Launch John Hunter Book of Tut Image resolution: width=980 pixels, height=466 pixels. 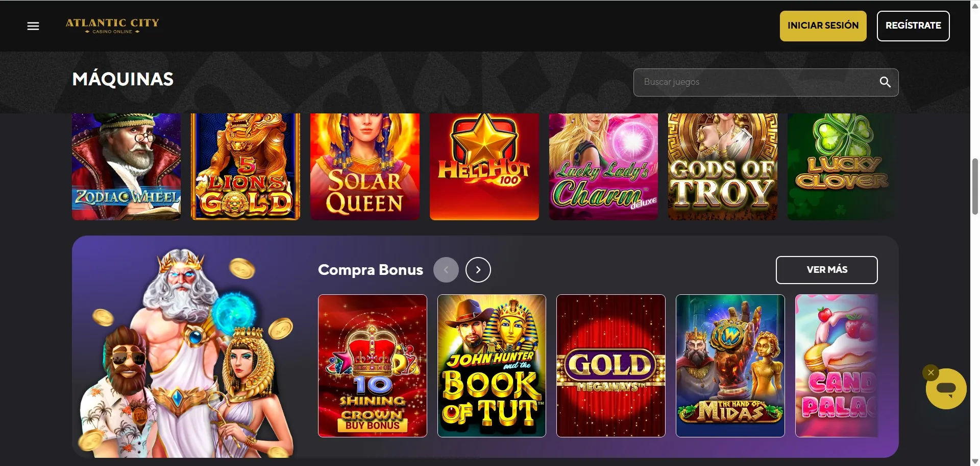point(492,366)
